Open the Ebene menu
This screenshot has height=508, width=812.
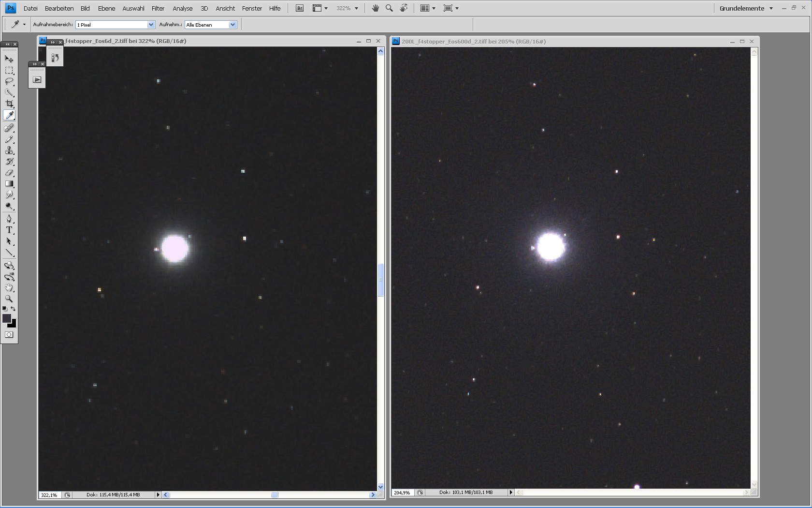point(106,8)
